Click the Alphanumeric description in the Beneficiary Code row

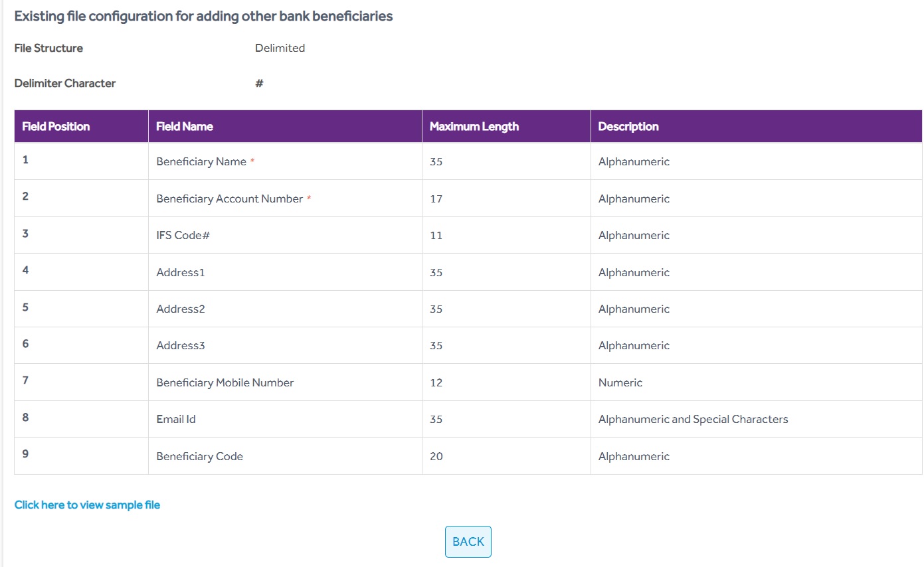[x=634, y=456]
